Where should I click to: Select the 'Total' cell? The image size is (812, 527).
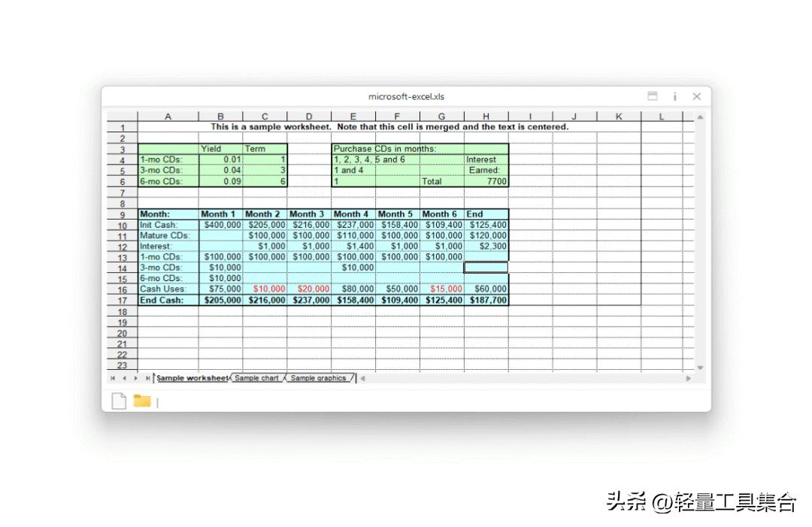tap(442, 181)
